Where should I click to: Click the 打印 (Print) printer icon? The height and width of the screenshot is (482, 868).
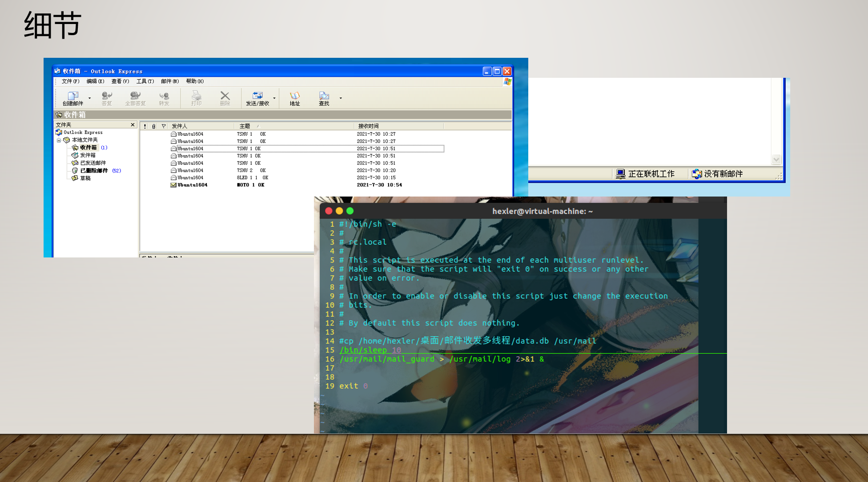coord(196,96)
